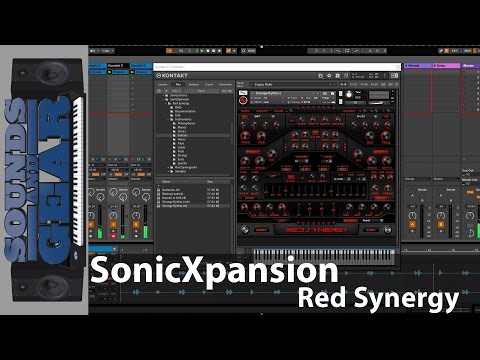
Task: Toggle the Kontakt rack view icon
Action: point(337,76)
